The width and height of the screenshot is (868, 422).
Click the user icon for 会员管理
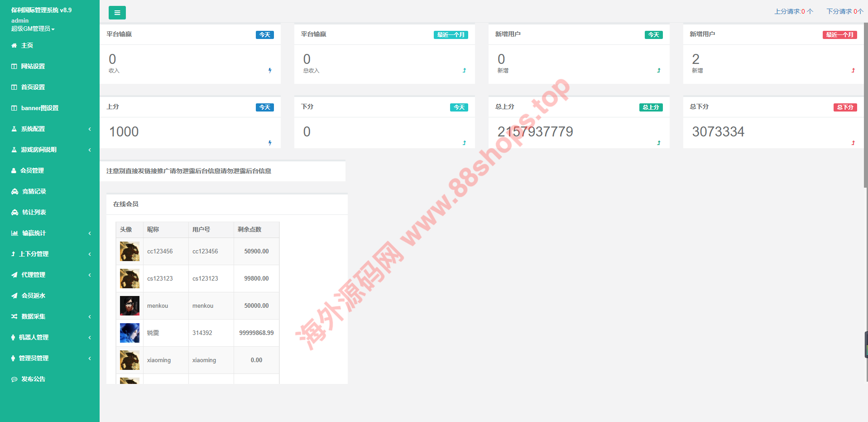[x=14, y=171]
